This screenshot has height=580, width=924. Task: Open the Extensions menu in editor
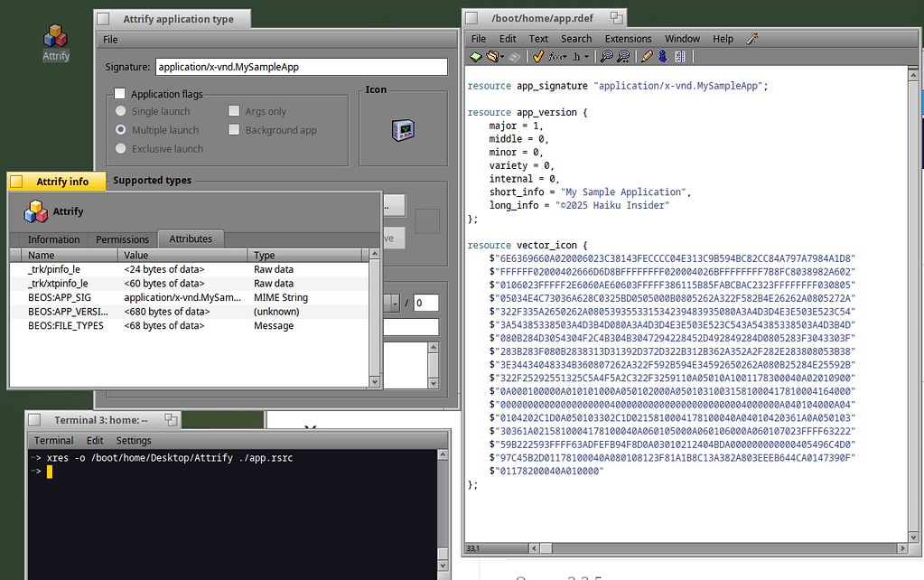(628, 39)
